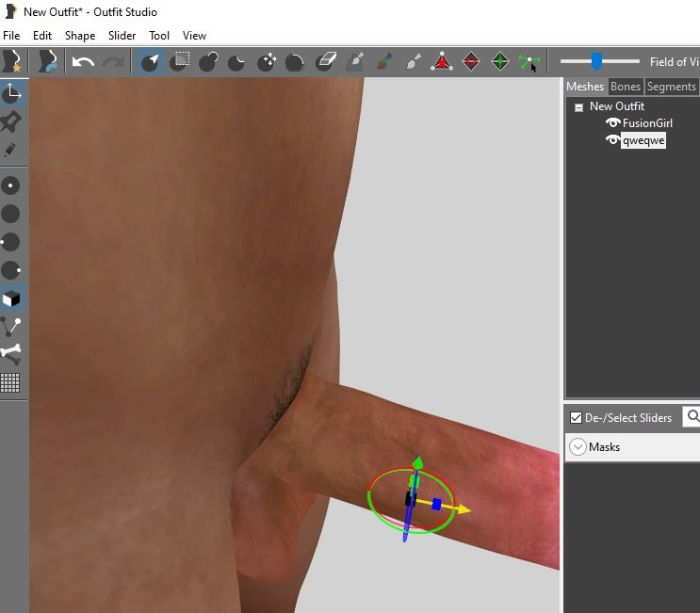Viewport: 700px width, 613px height.
Task: Switch to the Bones tab
Action: pyautogui.click(x=626, y=87)
